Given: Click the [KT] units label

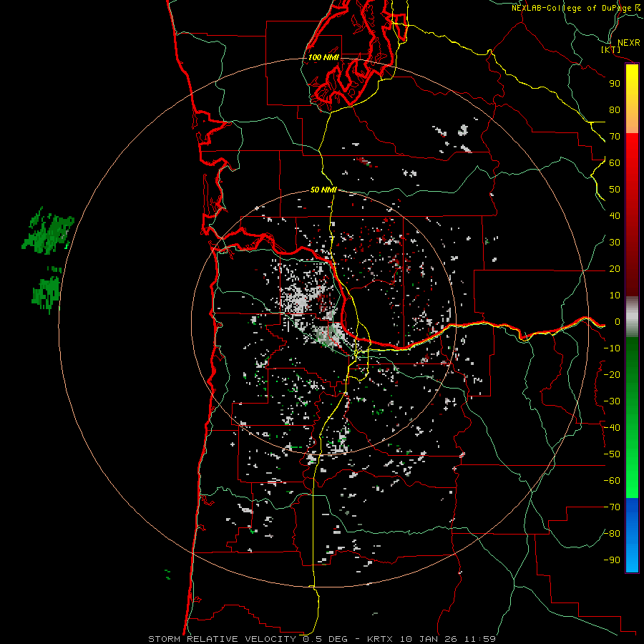Looking at the screenshot, I should click(x=611, y=49).
